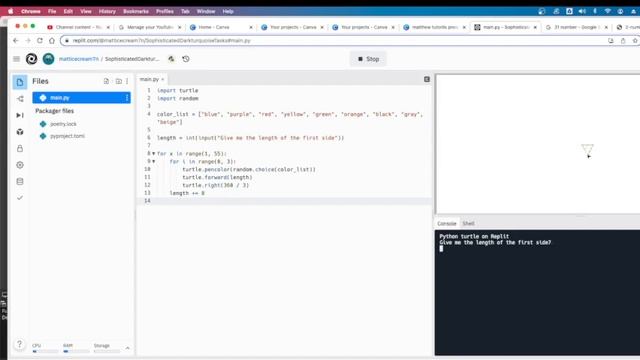The height and width of the screenshot is (360, 640).
Task: Open the File menu in menu bar
Action: [x=52, y=11]
